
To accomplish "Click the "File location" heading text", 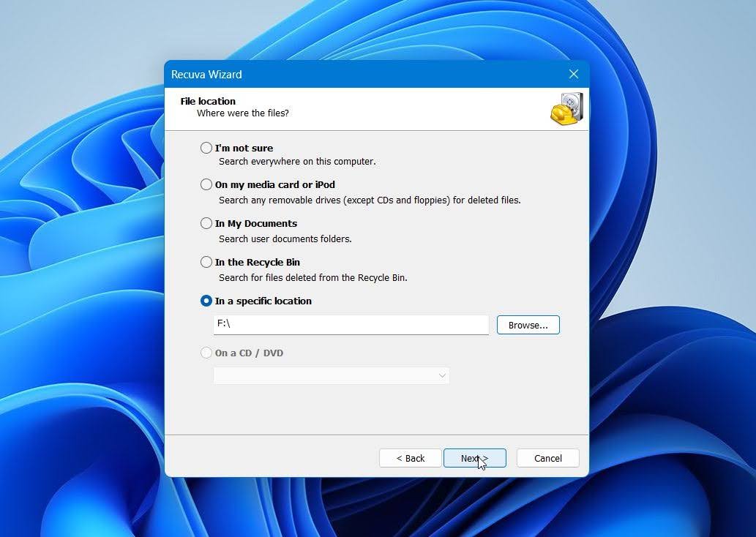I will tap(208, 101).
